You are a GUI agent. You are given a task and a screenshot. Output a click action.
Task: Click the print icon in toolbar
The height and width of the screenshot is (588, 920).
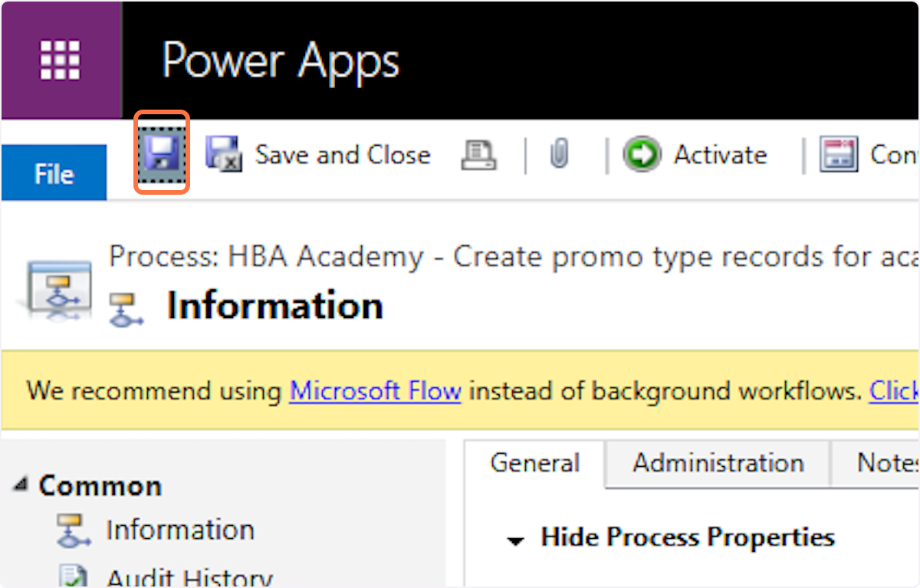coord(478,155)
